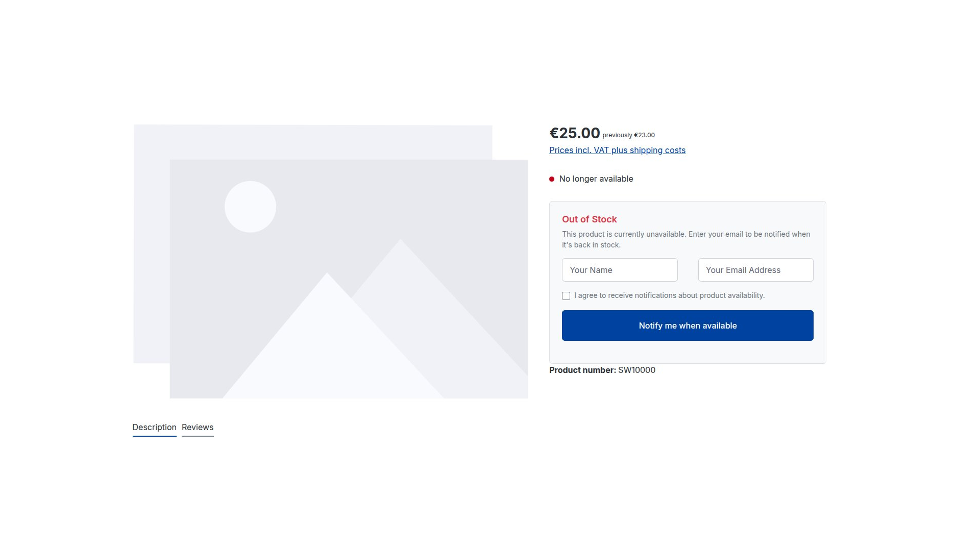Focus the Your Email Address field
Screen dimensions: 980x551
coord(755,270)
